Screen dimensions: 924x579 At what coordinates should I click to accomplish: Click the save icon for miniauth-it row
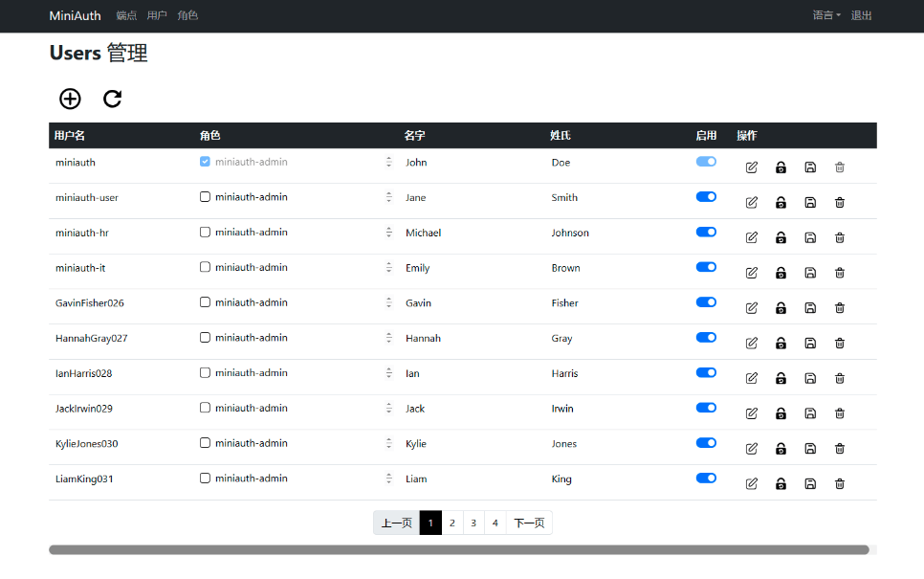point(810,273)
